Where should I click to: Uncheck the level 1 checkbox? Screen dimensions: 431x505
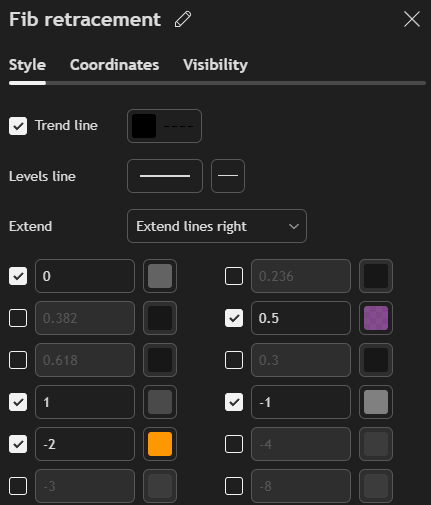[x=18, y=402]
